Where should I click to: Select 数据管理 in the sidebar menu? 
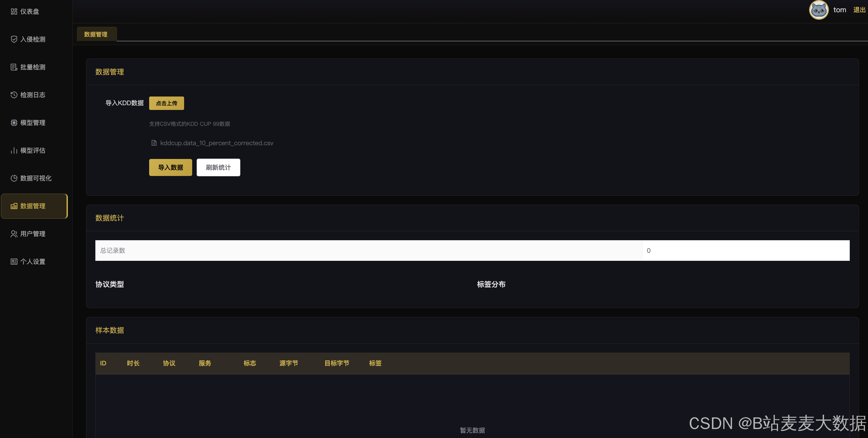(x=33, y=206)
